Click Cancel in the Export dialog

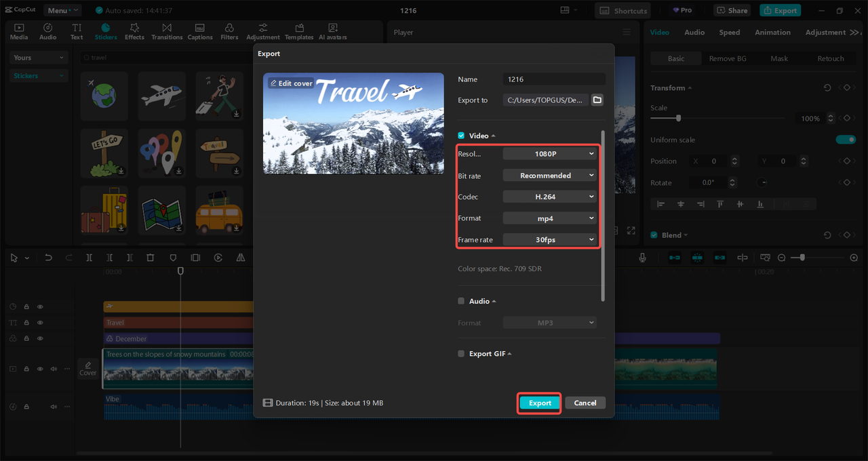click(x=585, y=403)
